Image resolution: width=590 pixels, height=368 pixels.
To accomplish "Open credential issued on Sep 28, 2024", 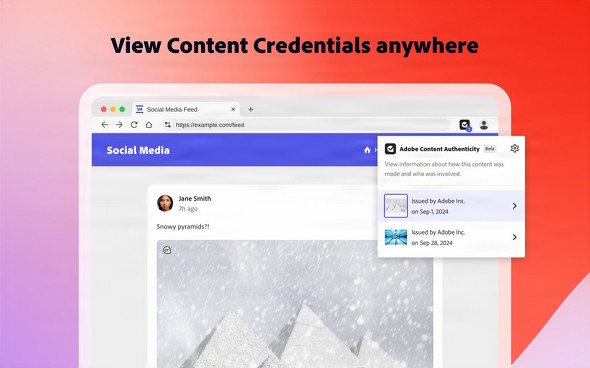I will (451, 237).
